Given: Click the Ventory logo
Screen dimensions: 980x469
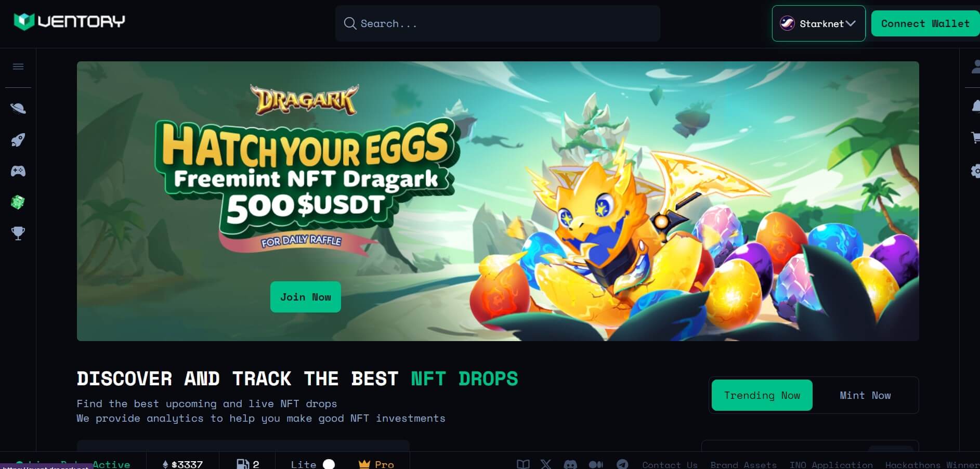Looking at the screenshot, I should tap(69, 21).
